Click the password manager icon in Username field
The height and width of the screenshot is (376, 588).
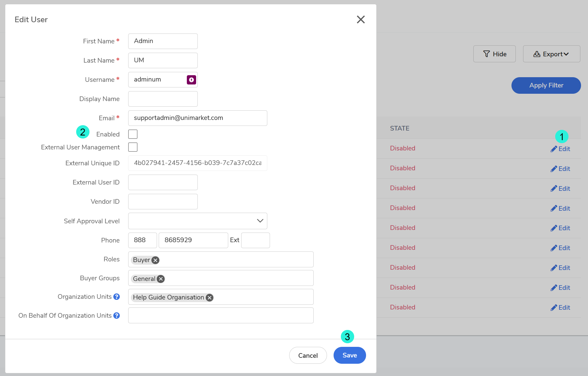191,80
